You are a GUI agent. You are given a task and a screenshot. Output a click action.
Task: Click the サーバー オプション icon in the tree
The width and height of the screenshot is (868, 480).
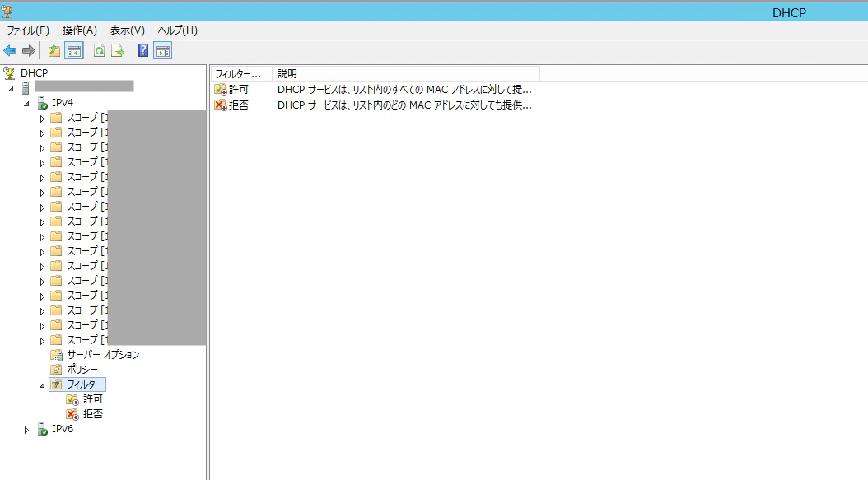tap(57, 355)
